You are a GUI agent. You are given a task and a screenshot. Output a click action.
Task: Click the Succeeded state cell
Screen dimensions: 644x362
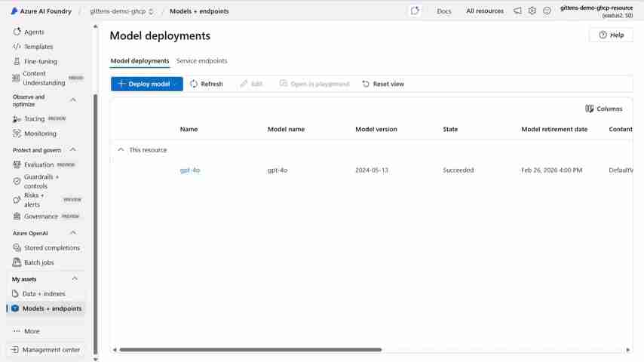tap(458, 170)
